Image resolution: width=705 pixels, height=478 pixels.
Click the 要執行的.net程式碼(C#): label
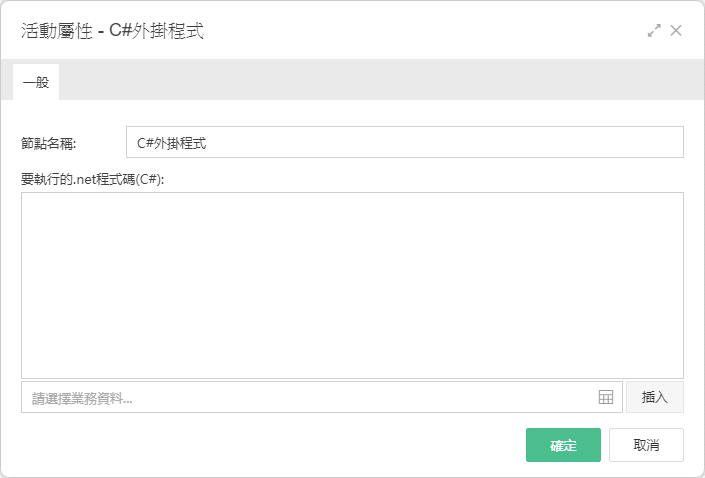pos(93,179)
